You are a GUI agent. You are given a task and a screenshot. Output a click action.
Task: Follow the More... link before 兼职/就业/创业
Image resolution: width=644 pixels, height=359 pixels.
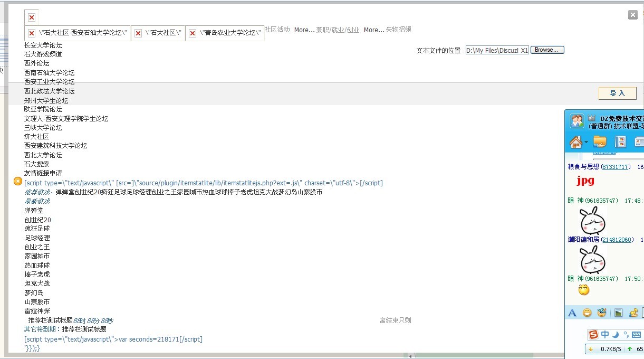[304, 30]
